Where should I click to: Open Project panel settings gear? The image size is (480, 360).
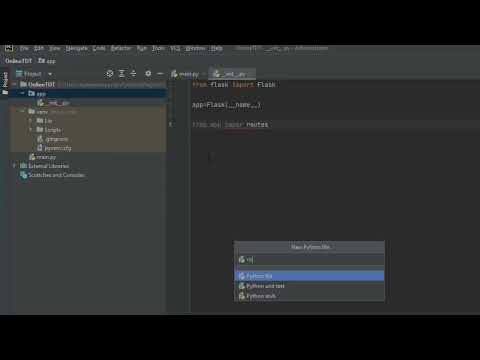pyautogui.click(x=148, y=74)
